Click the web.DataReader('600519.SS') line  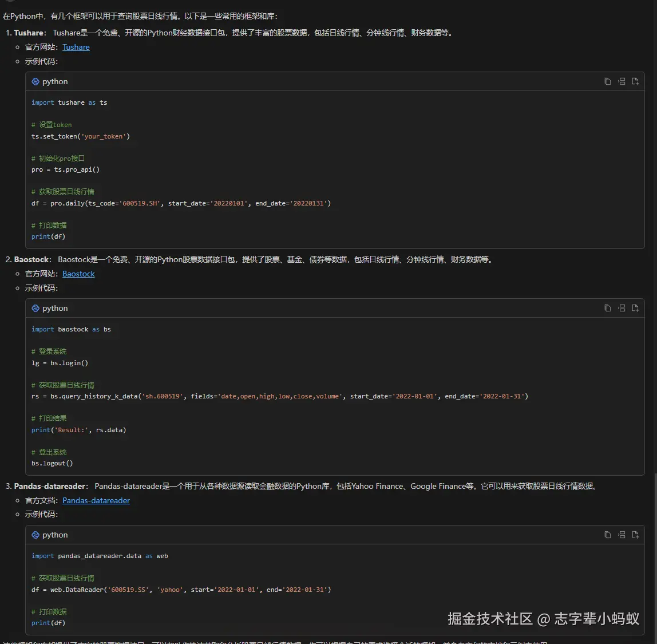pyautogui.click(x=181, y=590)
